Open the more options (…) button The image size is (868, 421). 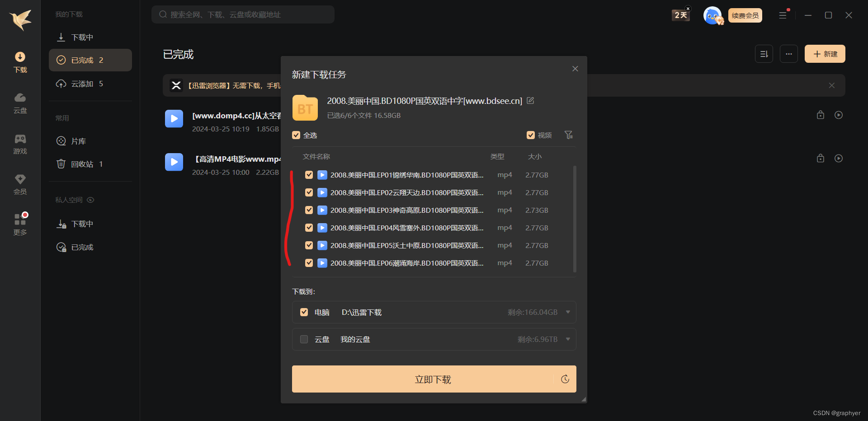tap(789, 54)
